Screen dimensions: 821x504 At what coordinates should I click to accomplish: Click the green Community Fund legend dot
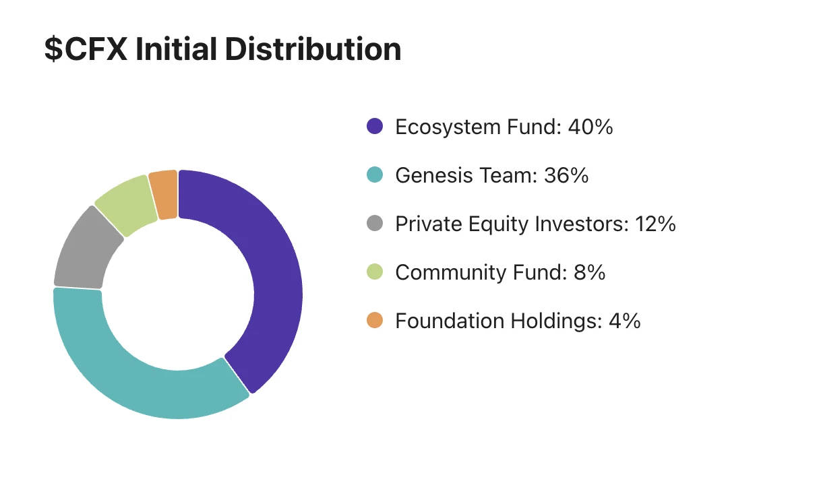375,272
